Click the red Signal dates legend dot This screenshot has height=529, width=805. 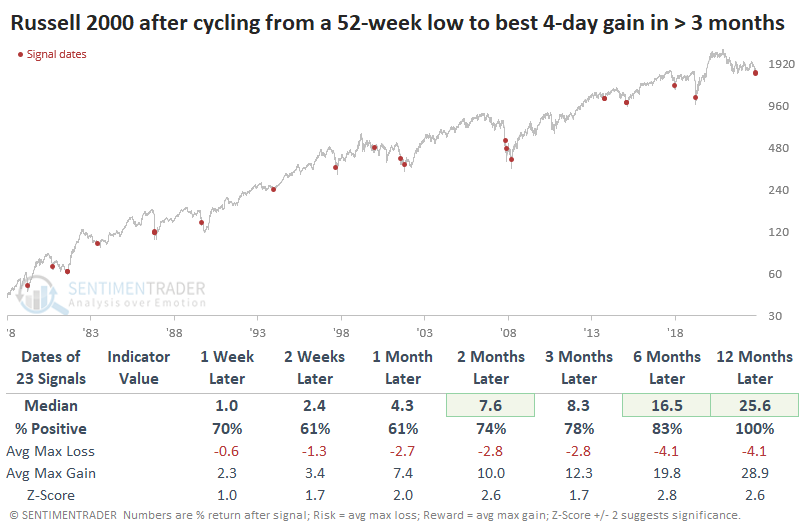(22, 54)
